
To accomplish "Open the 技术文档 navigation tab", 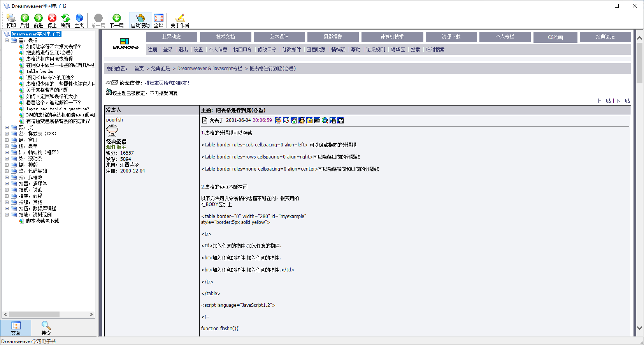I will (x=225, y=37).
